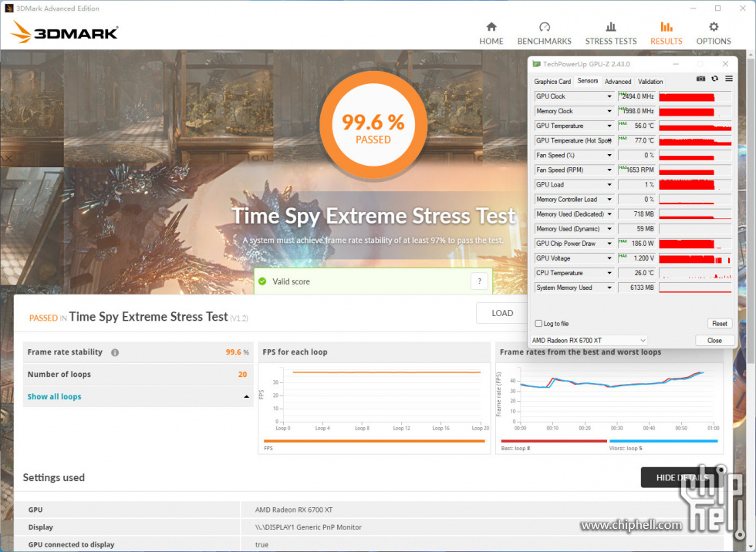
Task: Click the HIDE DETAILS button
Action: 681,477
